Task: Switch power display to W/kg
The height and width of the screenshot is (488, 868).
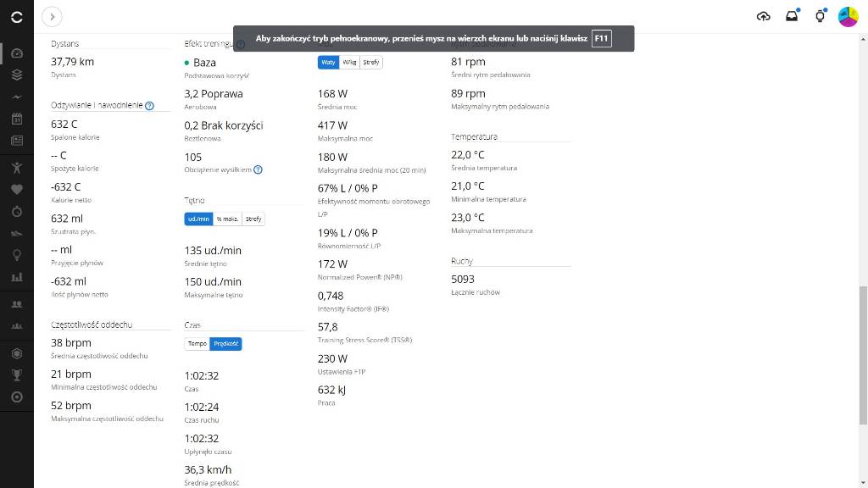Action: (349, 63)
